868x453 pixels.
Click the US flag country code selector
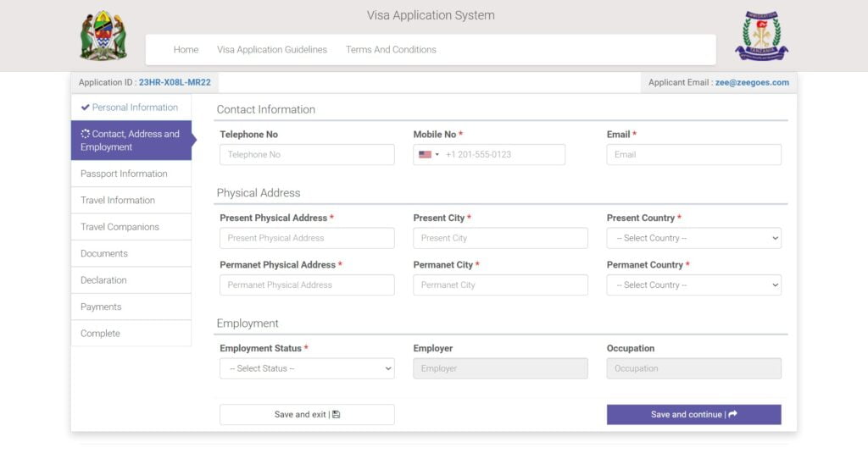coord(429,155)
